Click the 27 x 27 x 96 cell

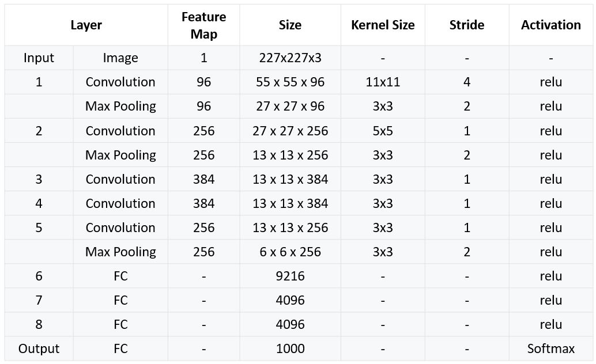pyautogui.click(x=290, y=107)
